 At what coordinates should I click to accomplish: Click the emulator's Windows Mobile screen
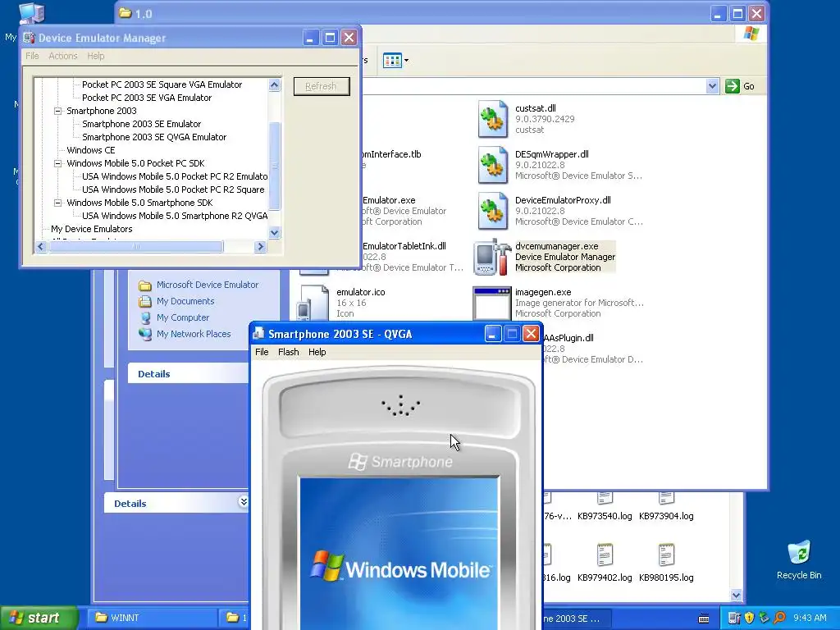(x=399, y=554)
